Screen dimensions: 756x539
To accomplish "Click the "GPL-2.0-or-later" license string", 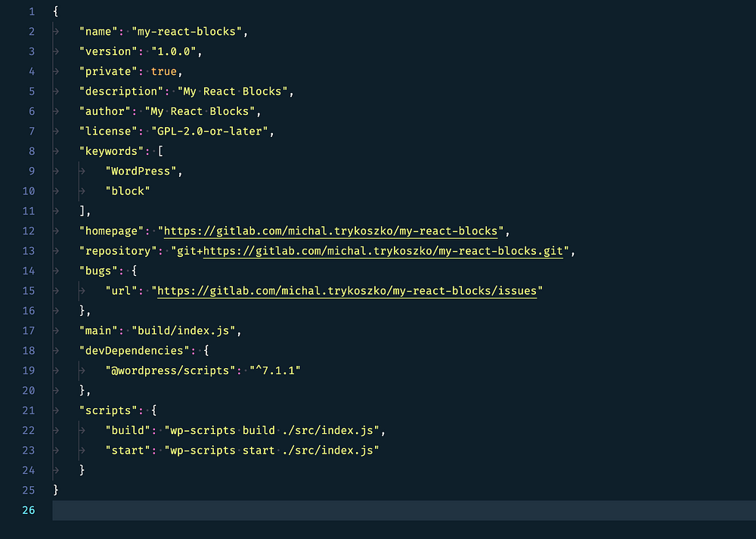I will click(209, 131).
